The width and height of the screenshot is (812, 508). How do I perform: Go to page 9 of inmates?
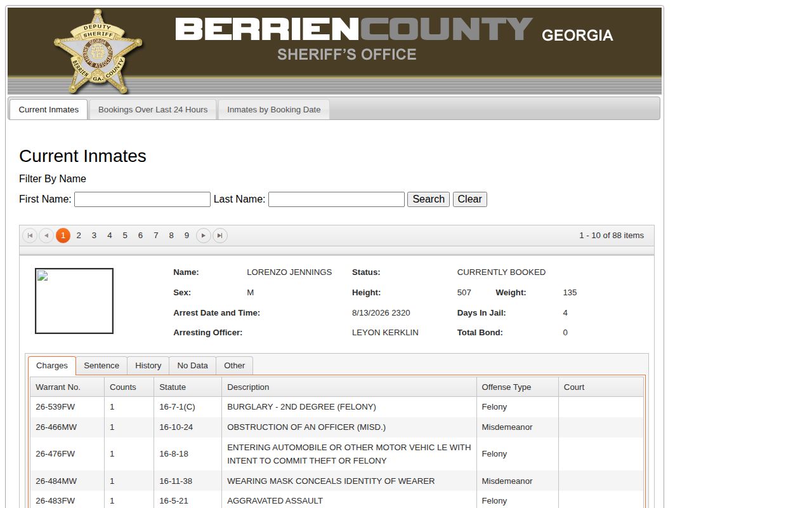[x=187, y=236]
